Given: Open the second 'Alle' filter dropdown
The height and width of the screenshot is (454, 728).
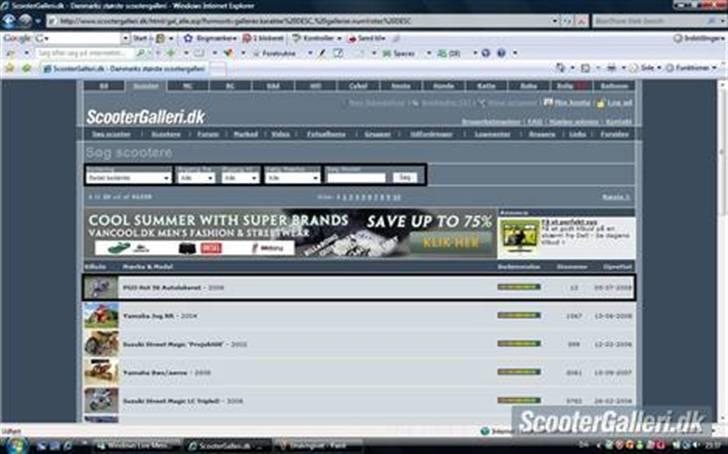Looking at the screenshot, I should pyautogui.click(x=241, y=177).
